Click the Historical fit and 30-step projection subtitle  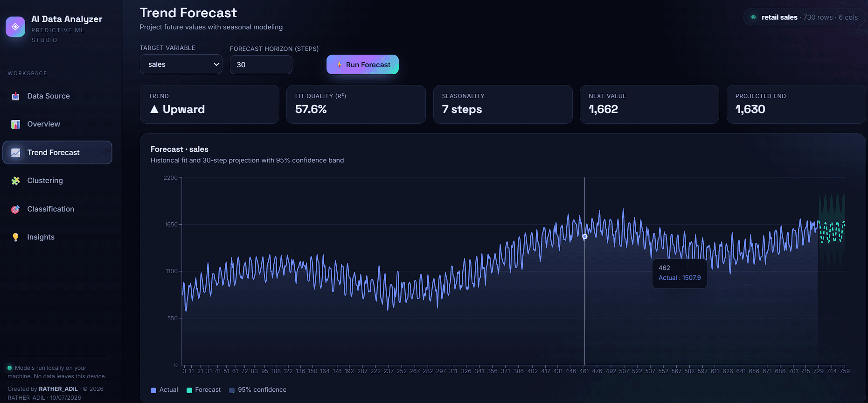[x=247, y=160]
